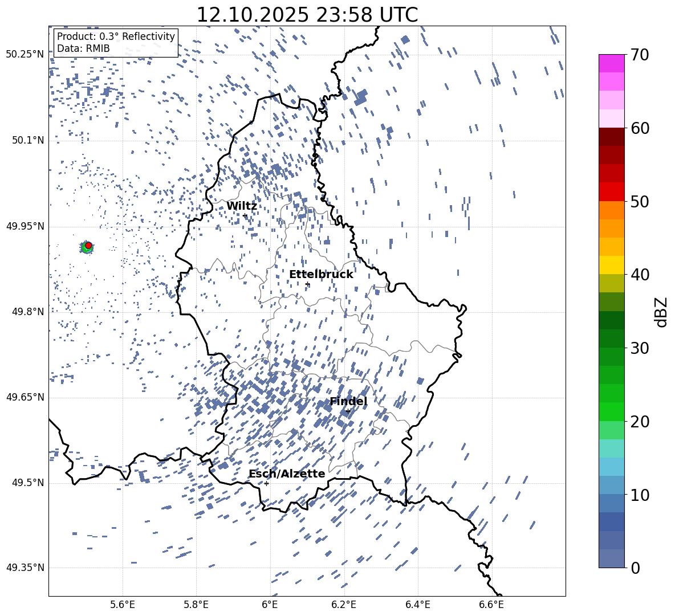Click the cross marker below Wiltz

pos(245,215)
